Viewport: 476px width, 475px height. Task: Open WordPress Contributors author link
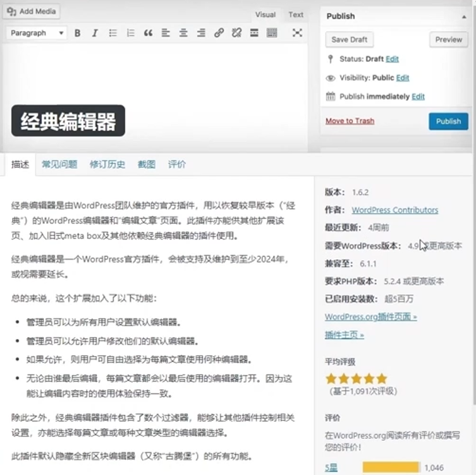coord(395,210)
